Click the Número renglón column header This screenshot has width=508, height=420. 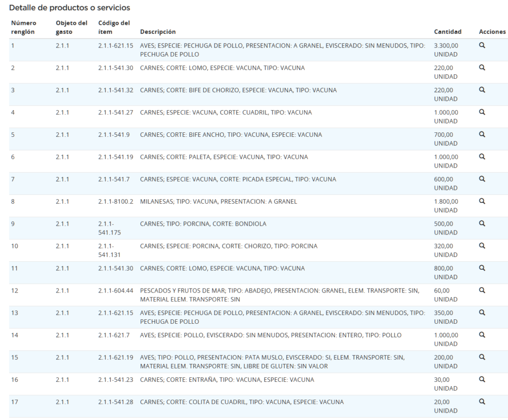click(x=23, y=27)
